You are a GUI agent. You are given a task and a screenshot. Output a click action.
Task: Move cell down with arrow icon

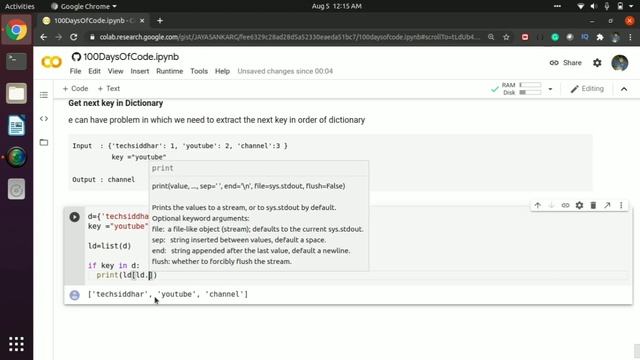point(551,205)
